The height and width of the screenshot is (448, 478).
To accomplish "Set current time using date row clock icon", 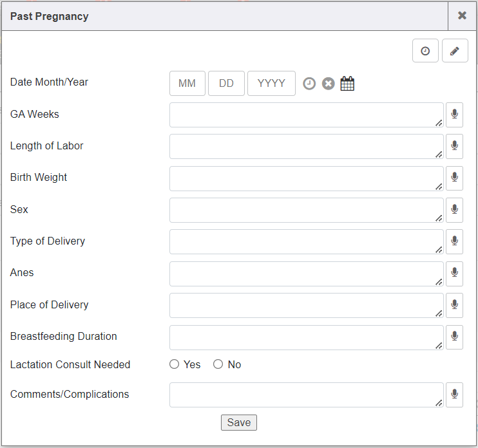I will tap(309, 84).
